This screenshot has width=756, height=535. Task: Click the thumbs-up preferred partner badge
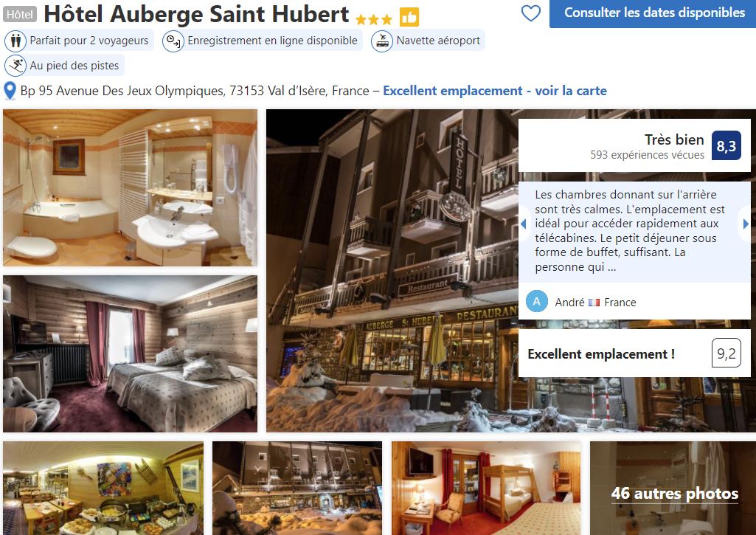[409, 18]
